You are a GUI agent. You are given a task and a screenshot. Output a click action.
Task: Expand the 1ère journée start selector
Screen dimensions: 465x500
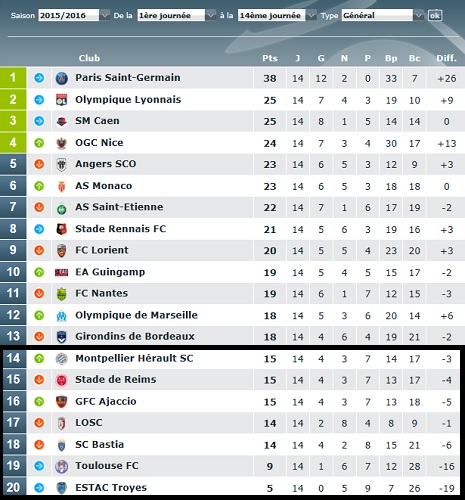tap(177, 15)
